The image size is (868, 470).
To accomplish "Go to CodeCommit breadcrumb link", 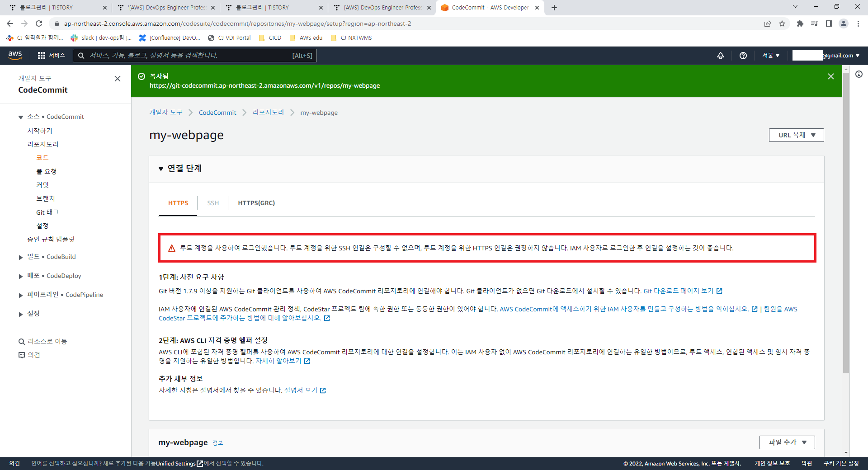I will pos(217,113).
